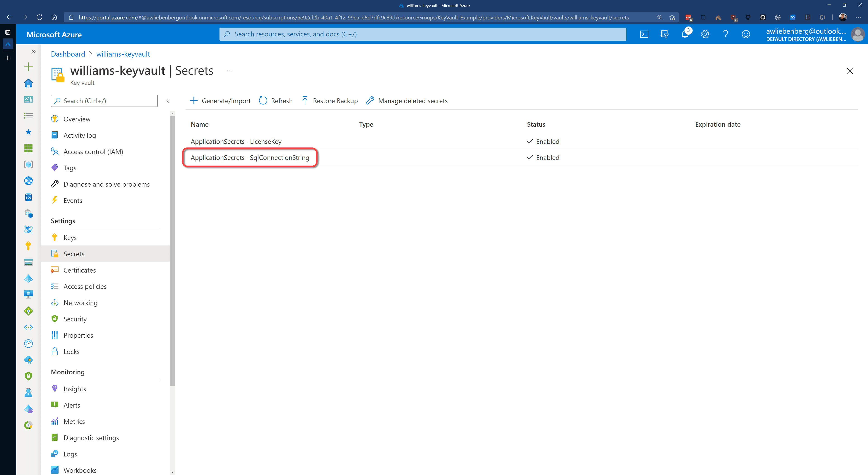Viewport: 868px width, 475px height.
Task: Click Create a resource plus icon
Action: pos(28,67)
